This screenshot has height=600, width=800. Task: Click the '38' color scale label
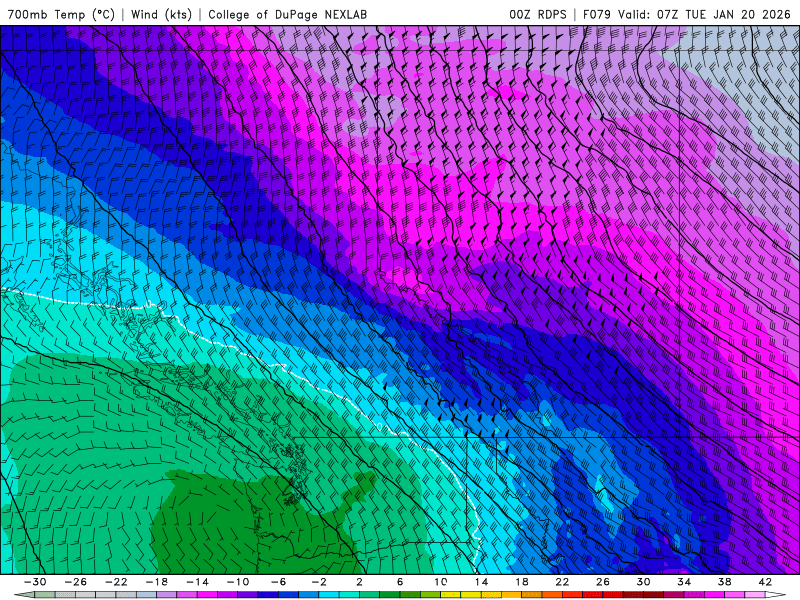tap(724, 582)
